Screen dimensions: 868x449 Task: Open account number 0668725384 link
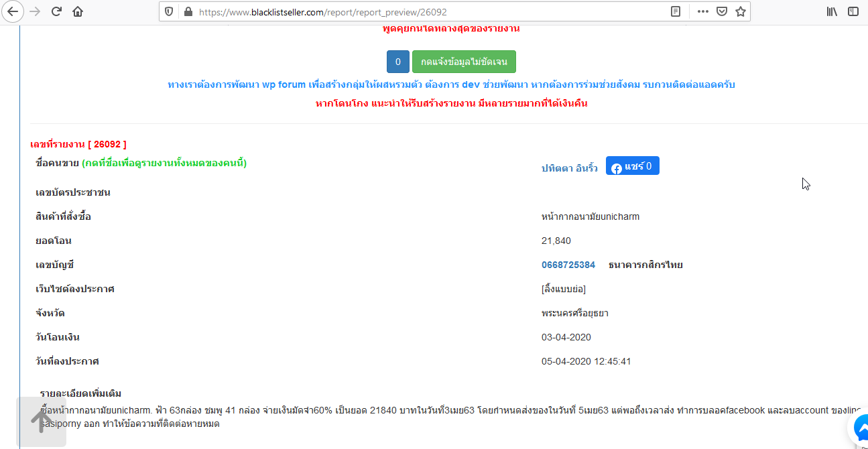coord(568,265)
